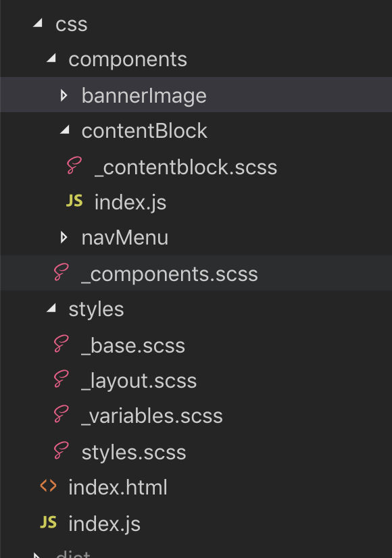The image size is (392, 558).
Task: Expand the navMenu folder arrow
Action: (x=64, y=237)
